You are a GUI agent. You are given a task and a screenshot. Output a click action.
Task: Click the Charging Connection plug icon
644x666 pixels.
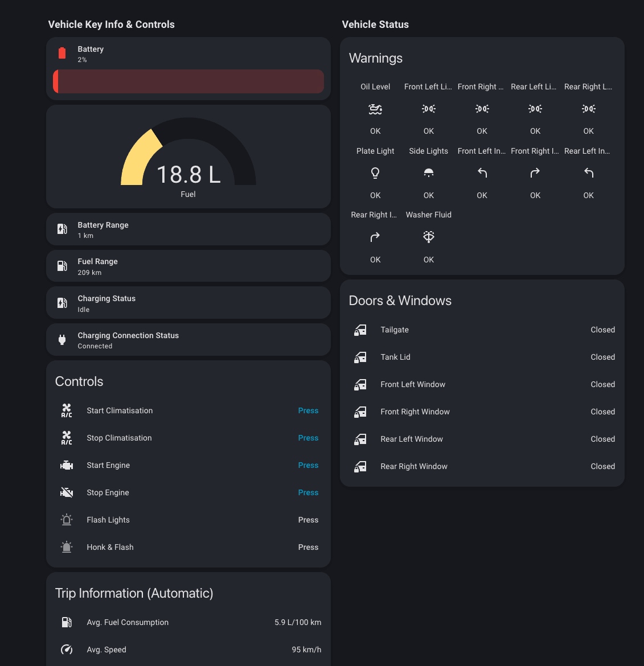61,339
